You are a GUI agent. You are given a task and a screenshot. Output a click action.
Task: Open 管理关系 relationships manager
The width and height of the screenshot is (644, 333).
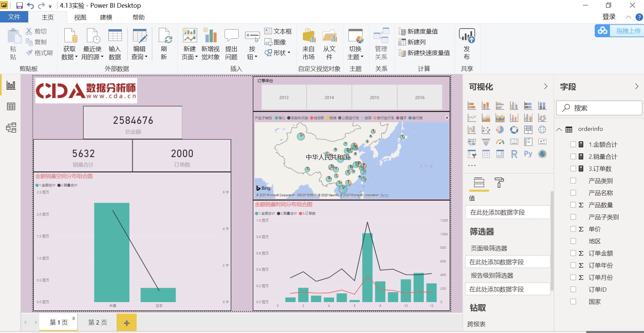tap(381, 44)
